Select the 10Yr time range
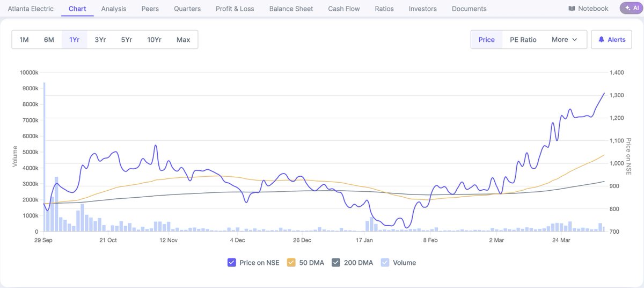This screenshot has width=644, height=288. tap(154, 40)
